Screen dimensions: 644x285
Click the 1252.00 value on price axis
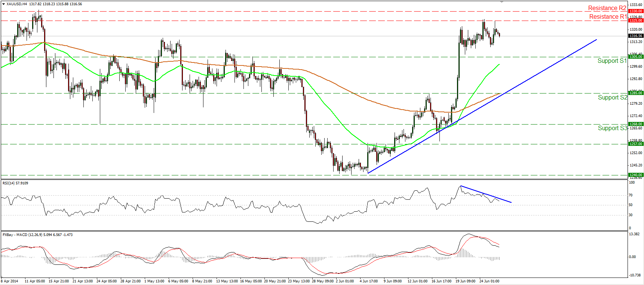pos(636,153)
